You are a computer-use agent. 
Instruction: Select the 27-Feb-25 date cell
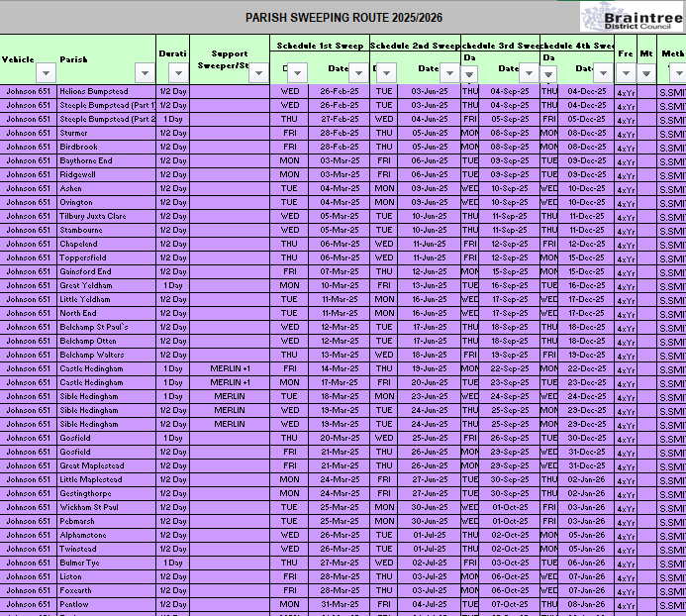click(x=340, y=119)
